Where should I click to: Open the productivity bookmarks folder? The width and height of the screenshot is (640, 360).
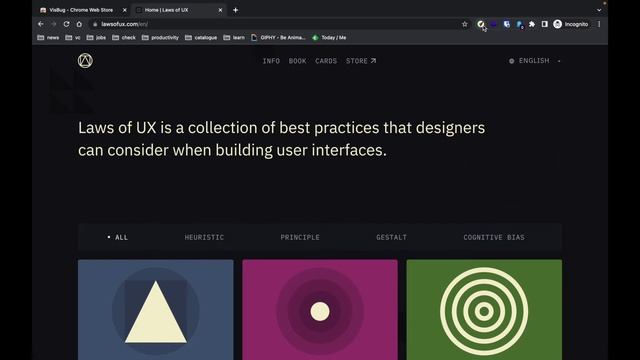160,38
